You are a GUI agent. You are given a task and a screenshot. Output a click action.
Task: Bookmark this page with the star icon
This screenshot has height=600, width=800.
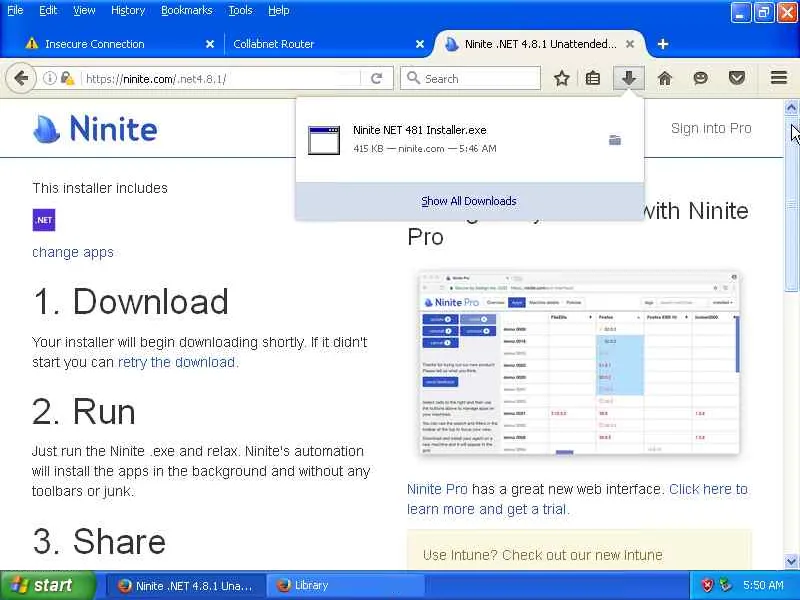tap(561, 79)
